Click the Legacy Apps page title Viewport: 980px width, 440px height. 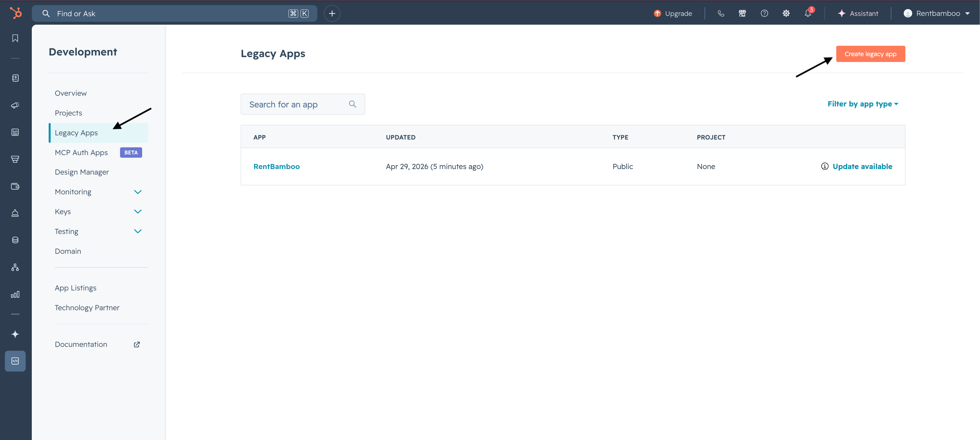[x=273, y=54]
